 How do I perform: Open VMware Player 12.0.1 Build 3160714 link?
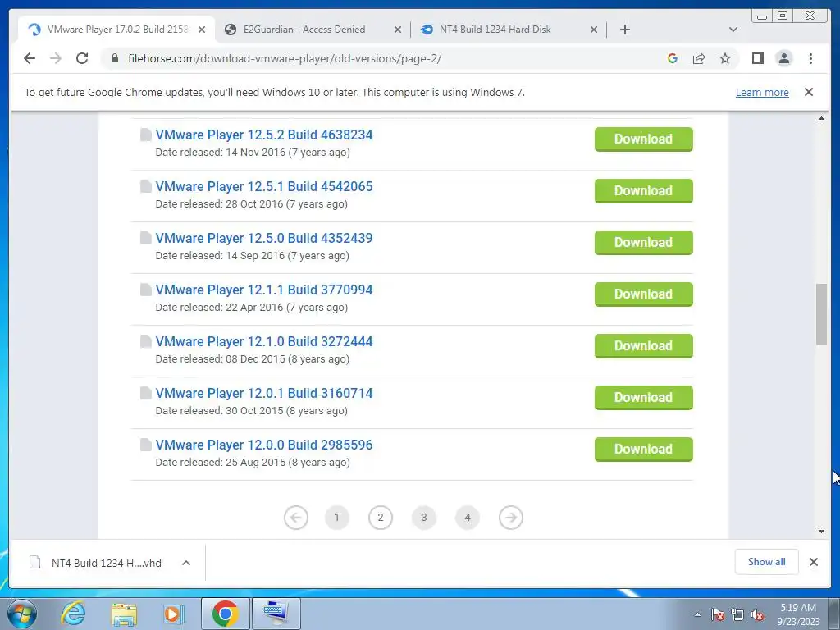(x=264, y=393)
